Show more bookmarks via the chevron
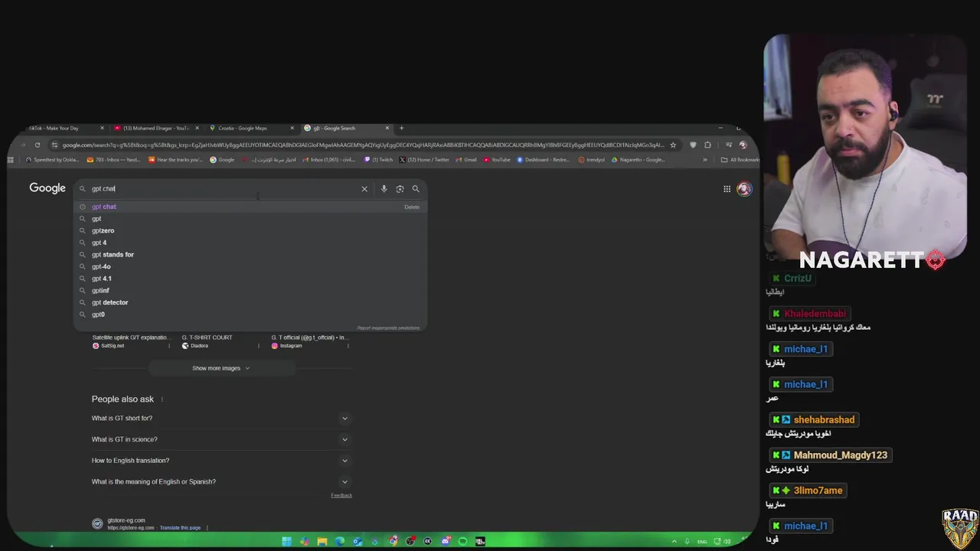980x551 pixels. (x=704, y=160)
